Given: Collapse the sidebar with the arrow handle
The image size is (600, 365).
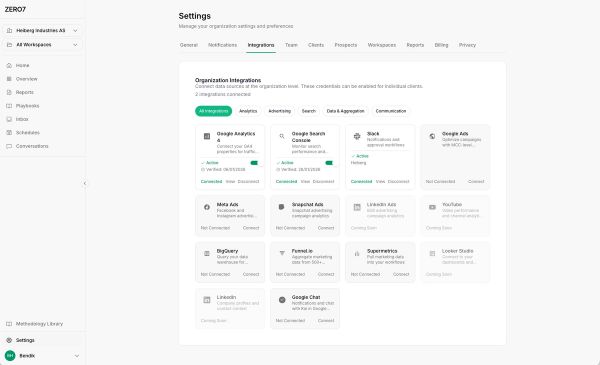Looking at the screenshot, I should pyautogui.click(x=85, y=183).
